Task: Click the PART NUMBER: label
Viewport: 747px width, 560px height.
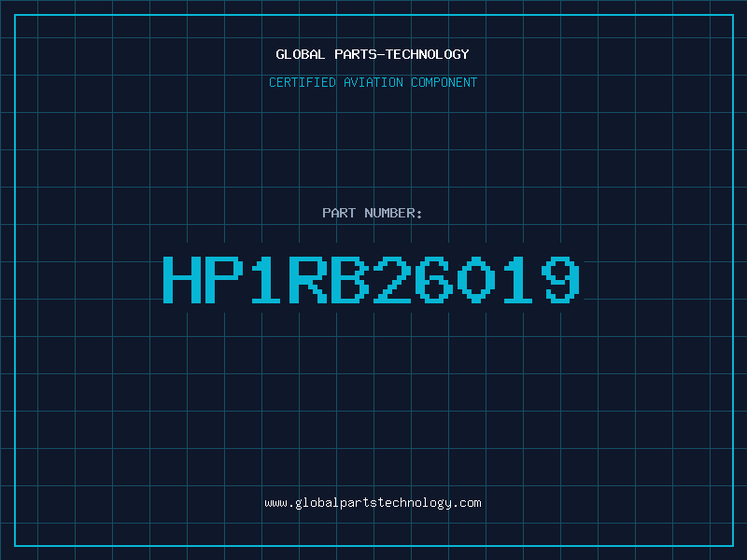Action: (373, 213)
